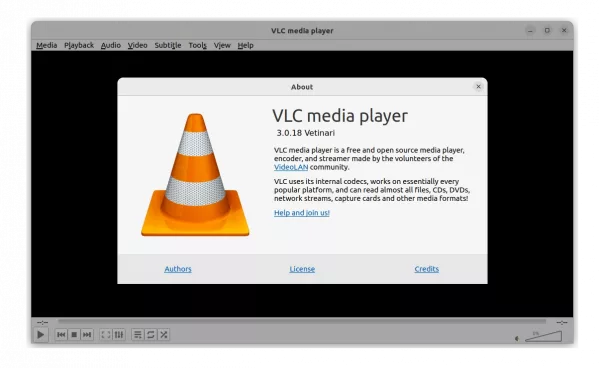Open the Playback menu
Viewport: 600px width, 368px height.
tap(79, 46)
